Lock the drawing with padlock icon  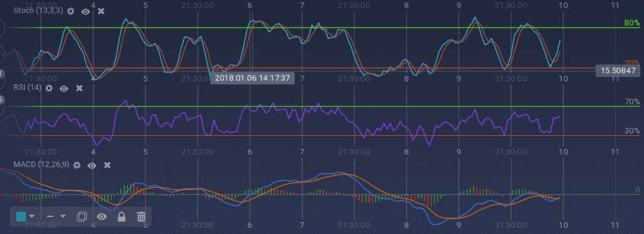pos(121,216)
